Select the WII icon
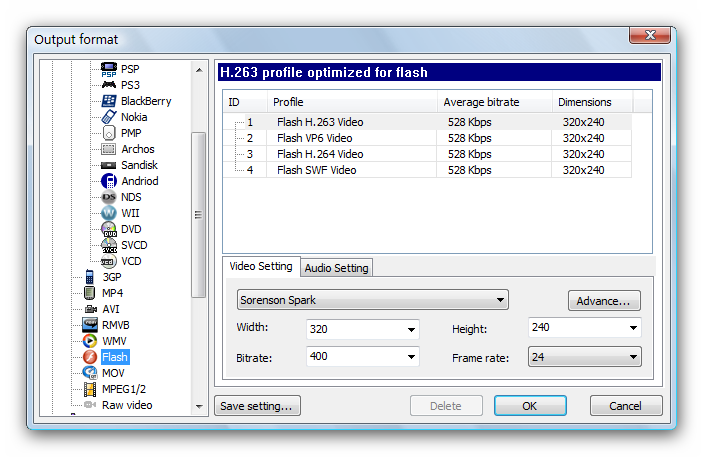The image size is (704, 457). coord(109,213)
